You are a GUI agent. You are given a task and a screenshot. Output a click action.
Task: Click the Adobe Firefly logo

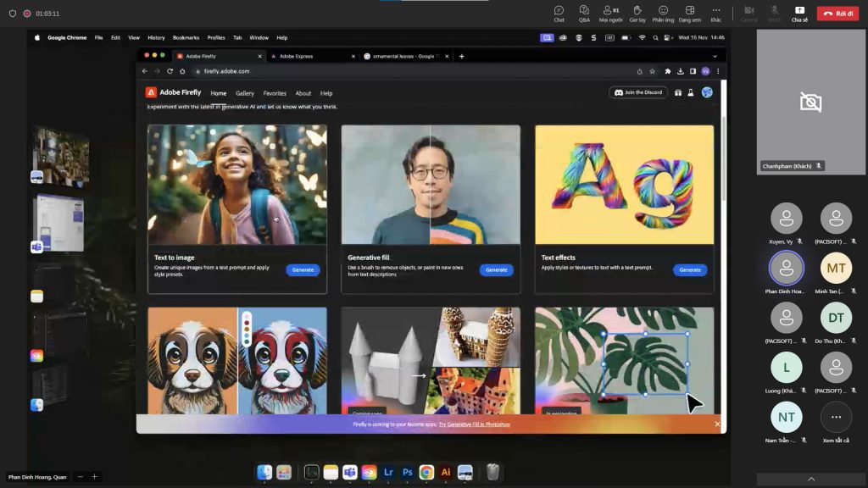click(173, 92)
